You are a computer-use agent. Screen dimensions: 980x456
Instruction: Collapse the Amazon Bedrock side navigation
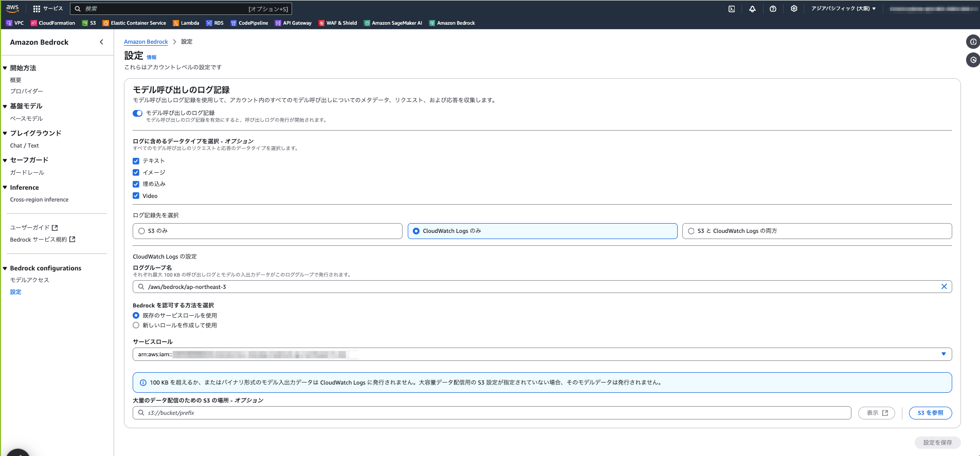pyautogui.click(x=101, y=42)
